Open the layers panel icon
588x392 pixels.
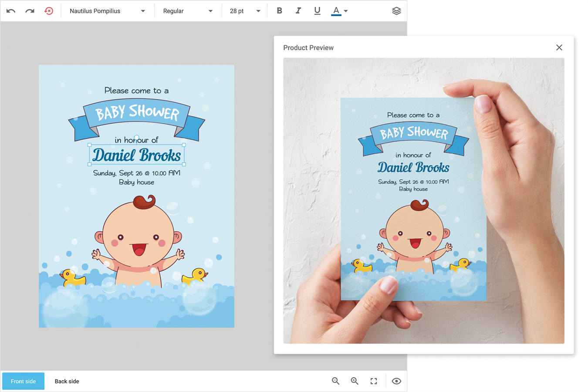[396, 11]
